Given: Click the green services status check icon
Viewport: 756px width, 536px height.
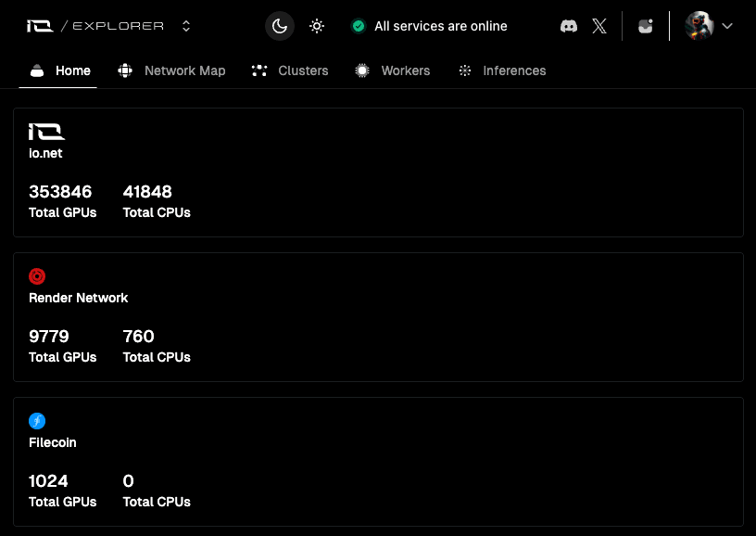Looking at the screenshot, I should [x=359, y=26].
